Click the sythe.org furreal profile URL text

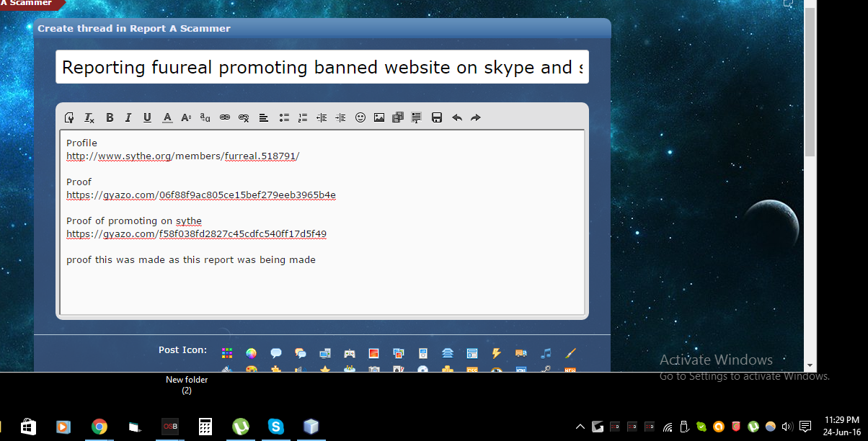[x=182, y=156]
